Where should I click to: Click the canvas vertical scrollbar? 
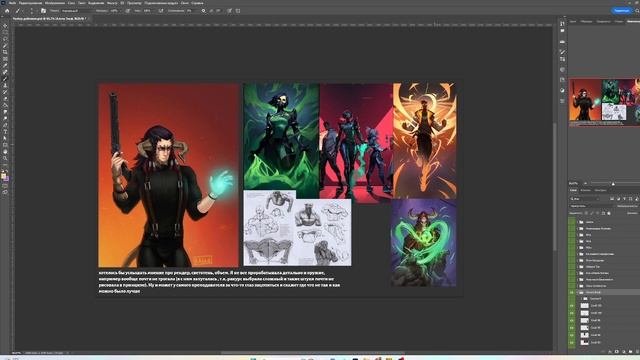[x=554, y=186]
